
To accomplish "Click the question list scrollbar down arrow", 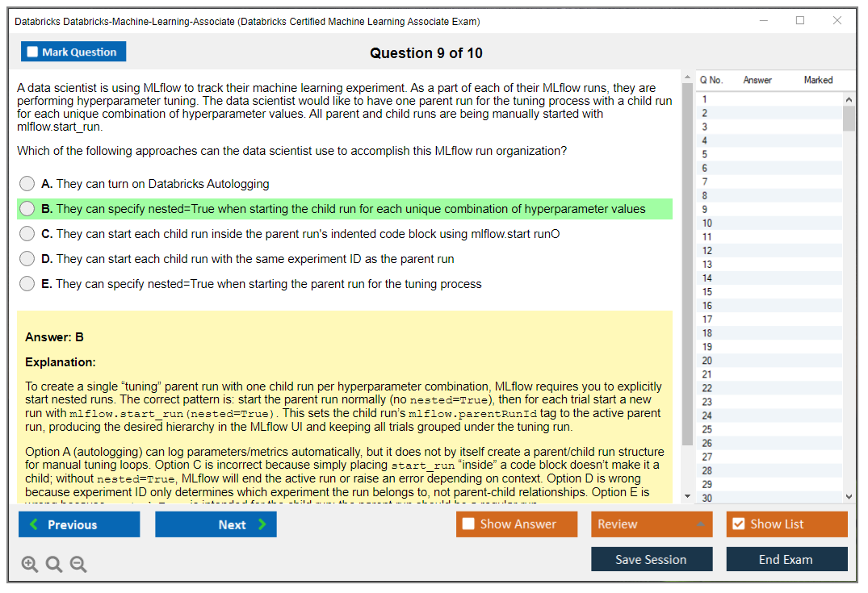I will (x=849, y=495).
